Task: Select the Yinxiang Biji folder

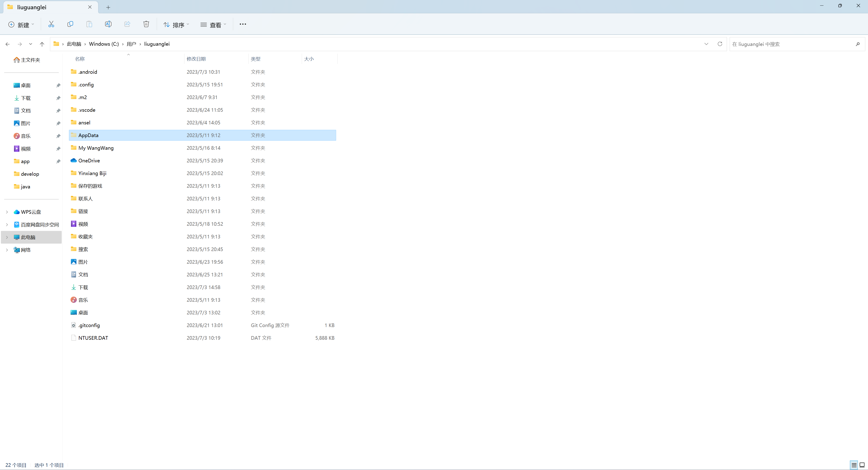Action: click(203, 173)
